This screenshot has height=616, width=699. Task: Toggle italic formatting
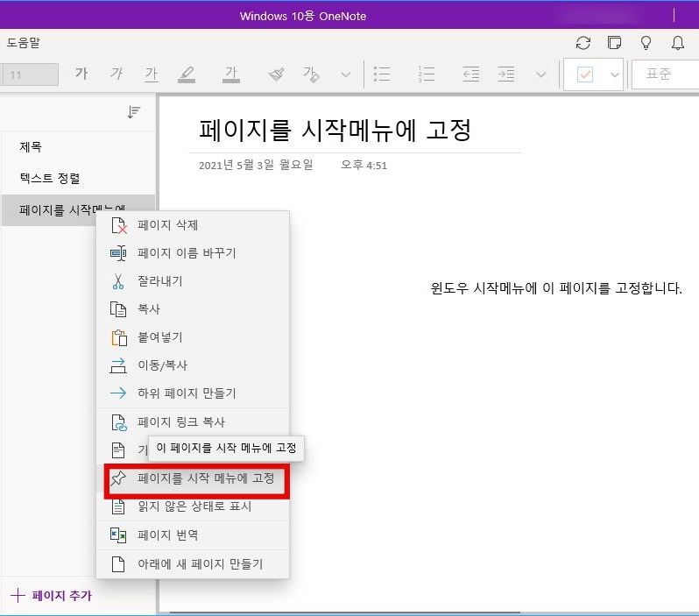[x=116, y=74]
